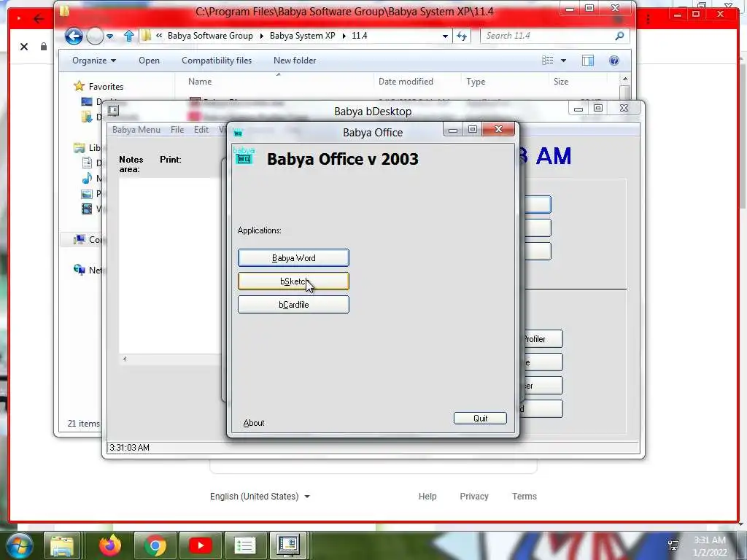The height and width of the screenshot is (560, 747).
Task: Sort files by Type column
Action: [476, 82]
